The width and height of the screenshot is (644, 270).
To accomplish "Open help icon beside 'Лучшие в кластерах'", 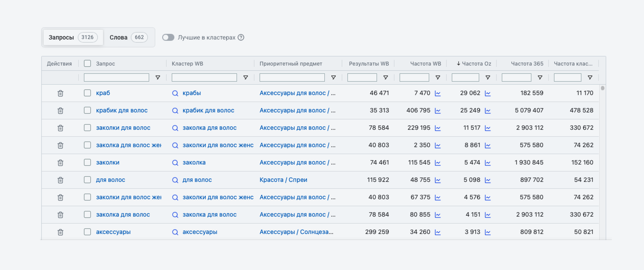I will (241, 37).
